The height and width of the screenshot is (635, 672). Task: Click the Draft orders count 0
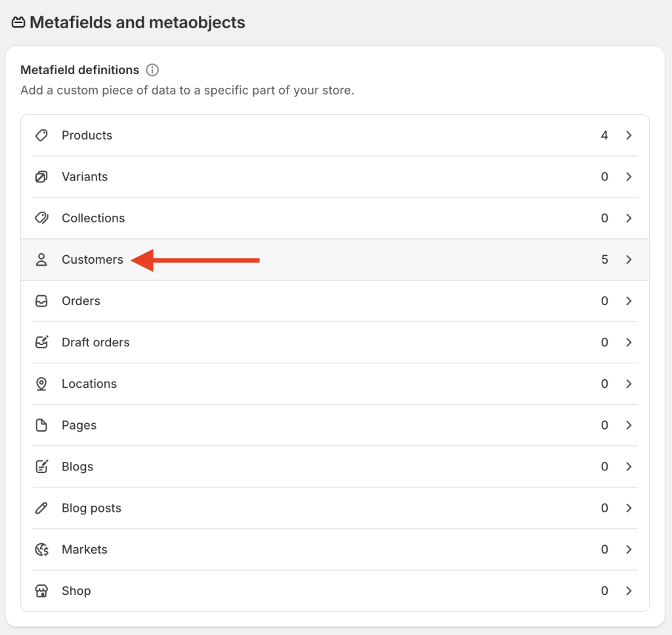click(x=604, y=342)
